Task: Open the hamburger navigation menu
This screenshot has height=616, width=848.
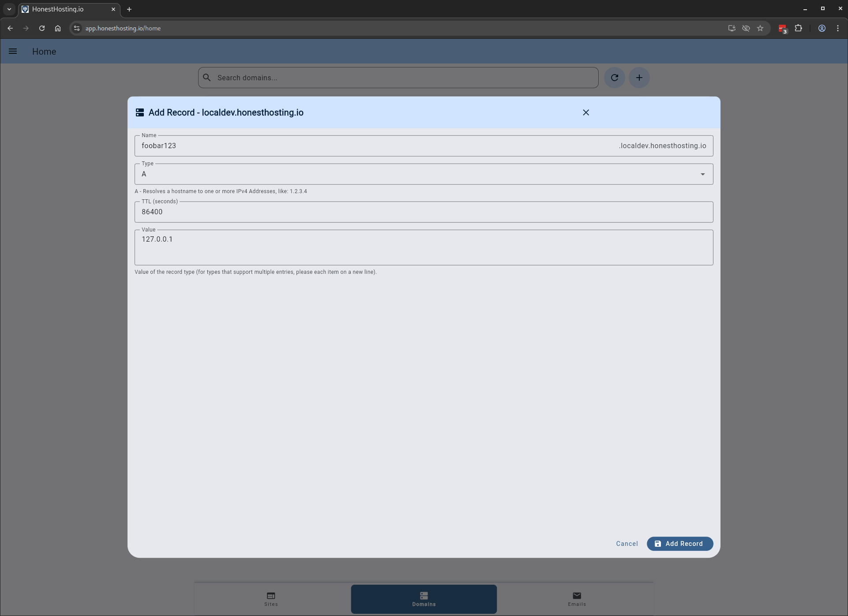Action: coord(13,52)
